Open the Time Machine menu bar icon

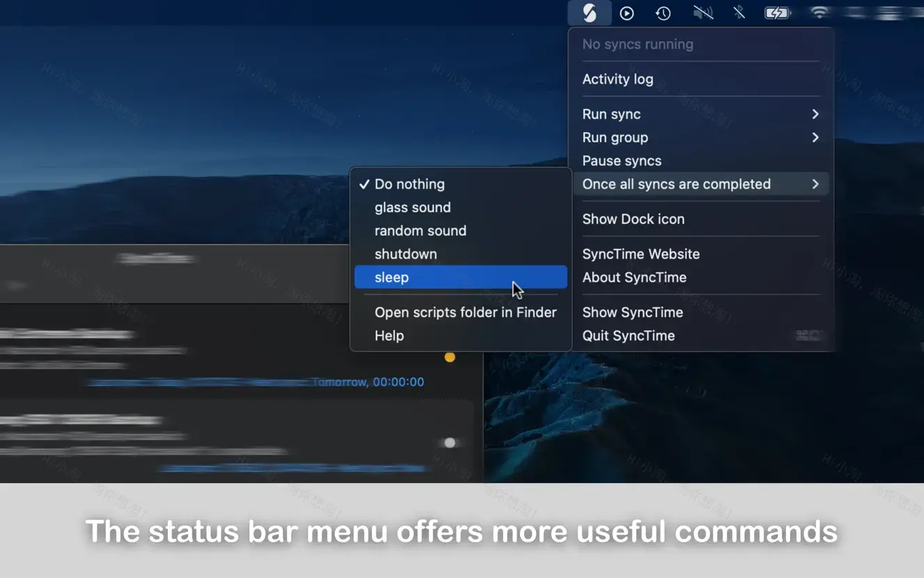pos(663,13)
